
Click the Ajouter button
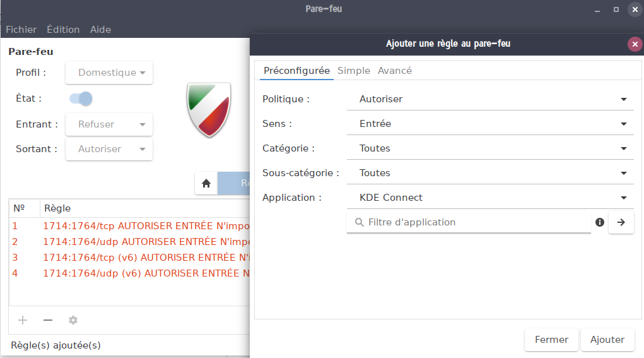point(607,340)
